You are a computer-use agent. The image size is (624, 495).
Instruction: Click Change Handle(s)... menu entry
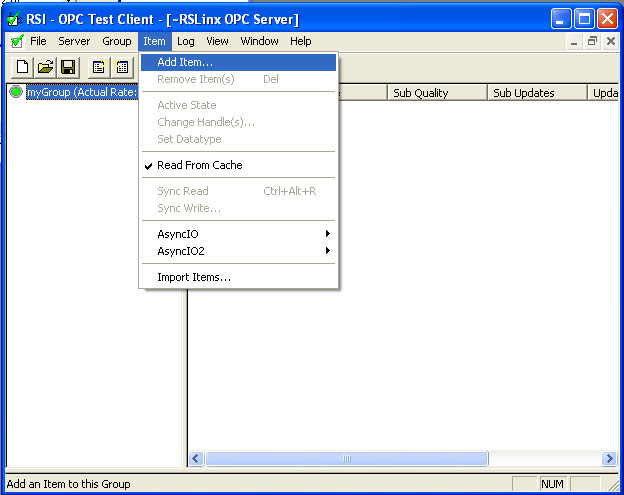click(239, 122)
